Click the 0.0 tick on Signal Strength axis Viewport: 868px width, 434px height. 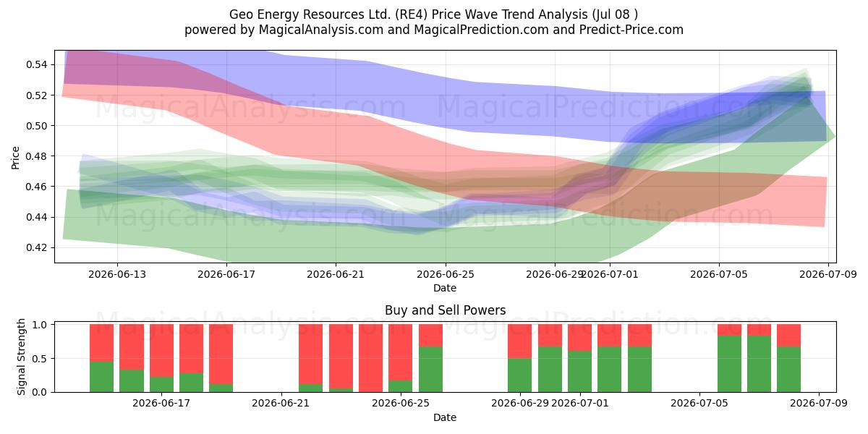pos(40,392)
